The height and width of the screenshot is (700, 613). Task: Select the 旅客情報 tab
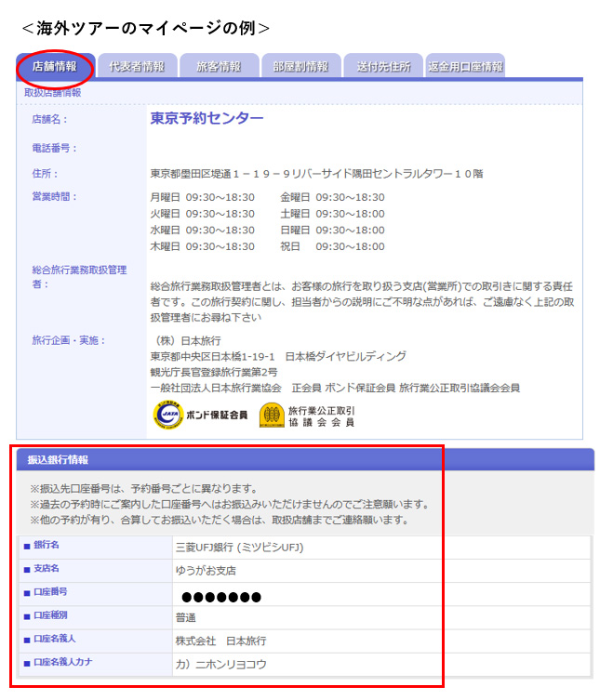[219, 67]
